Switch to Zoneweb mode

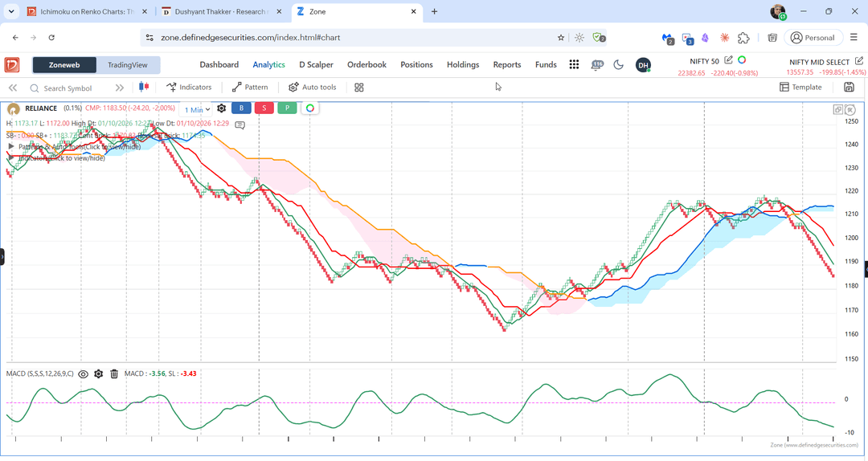pos(64,65)
